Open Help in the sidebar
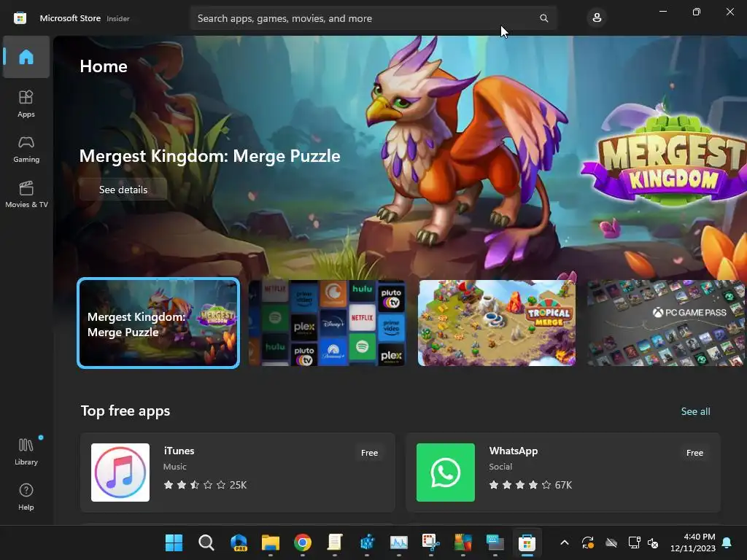 click(26, 497)
